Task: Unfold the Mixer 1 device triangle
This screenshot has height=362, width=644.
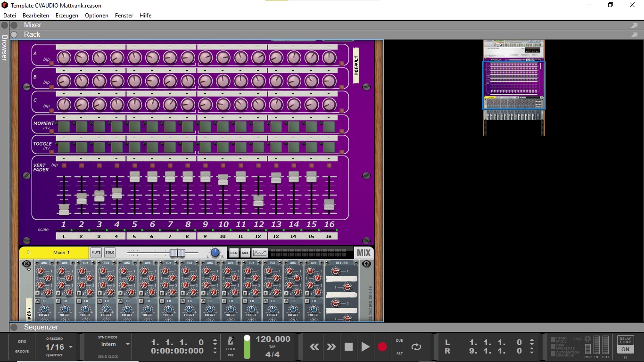Action: click(x=29, y=253)
